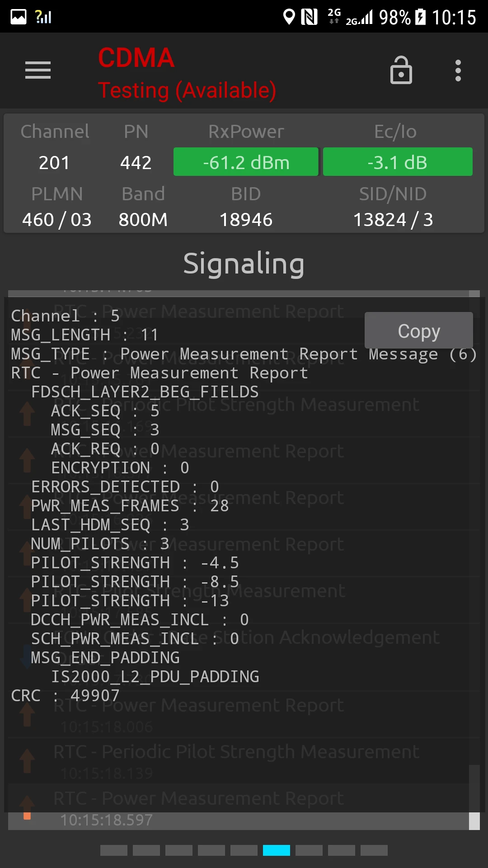Tap the -61.2 dBm RxPower indicator

(246, 162)
